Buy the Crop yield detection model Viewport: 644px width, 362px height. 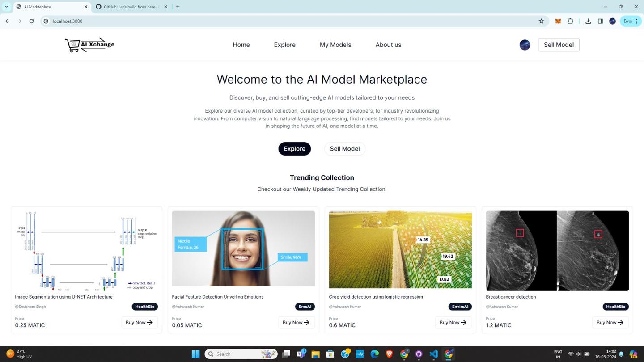453,322
